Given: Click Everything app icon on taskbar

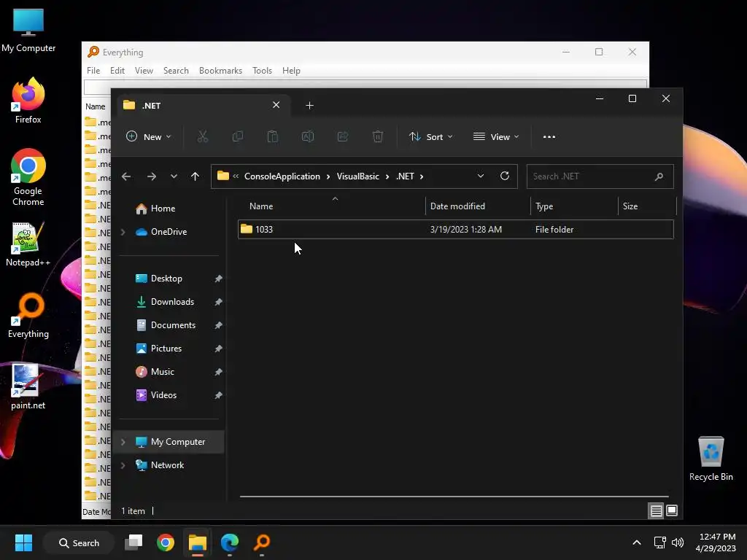Looking at the screenshot, I should point(262,542).
